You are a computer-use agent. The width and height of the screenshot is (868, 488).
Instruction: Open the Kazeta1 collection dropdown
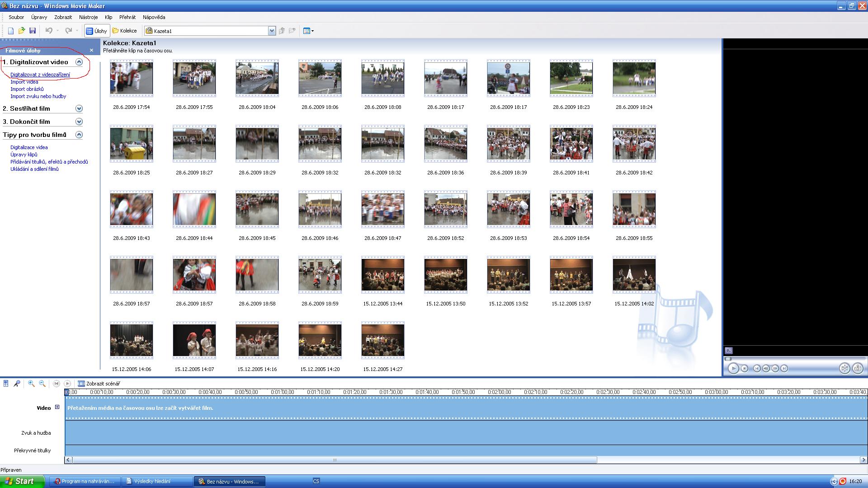coord(272,31)
